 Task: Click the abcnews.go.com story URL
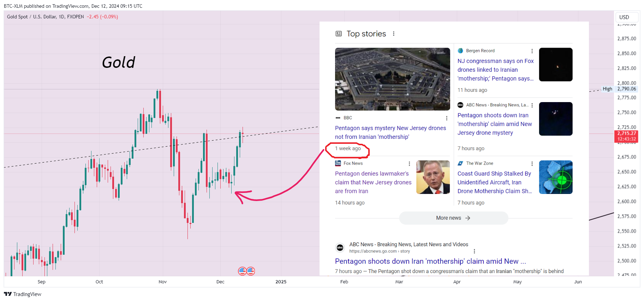tap(380, 251)
